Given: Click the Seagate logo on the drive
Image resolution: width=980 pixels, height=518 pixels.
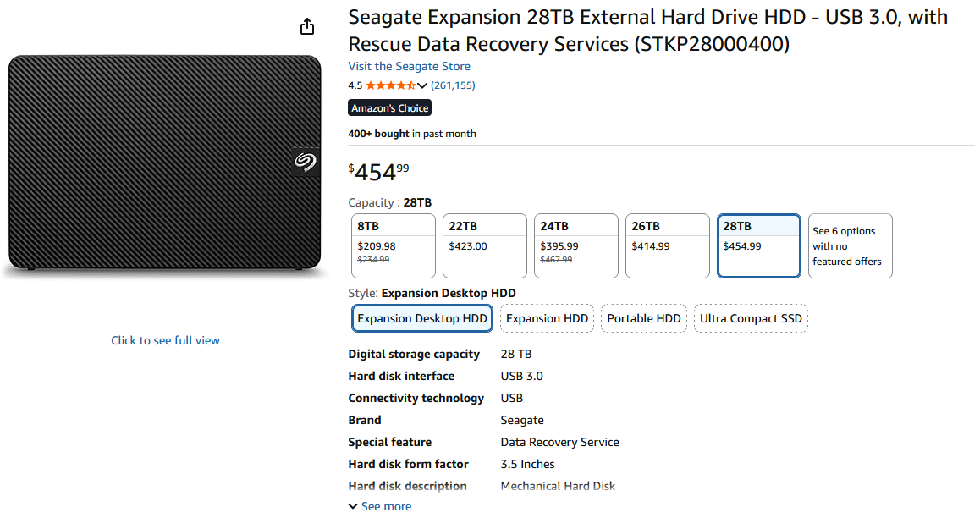Looking at the screenshot, I should point(305,161).
